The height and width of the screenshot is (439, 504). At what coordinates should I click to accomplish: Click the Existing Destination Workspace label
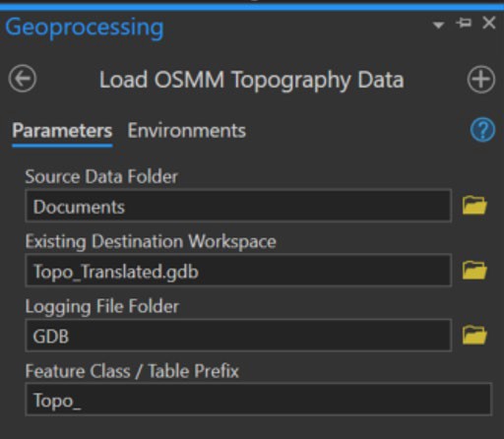(x=151, y=242)
